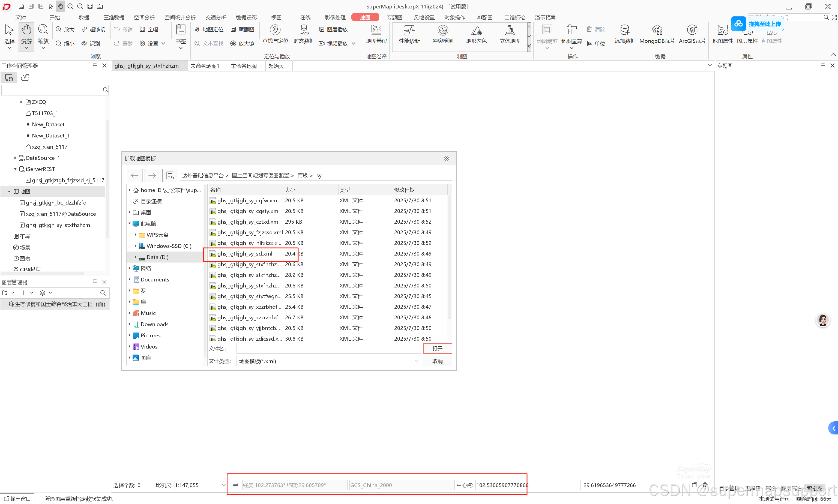The image size is (838, 504).
Task: Click the 大小 column header
Action: click(x=311, y=190)
